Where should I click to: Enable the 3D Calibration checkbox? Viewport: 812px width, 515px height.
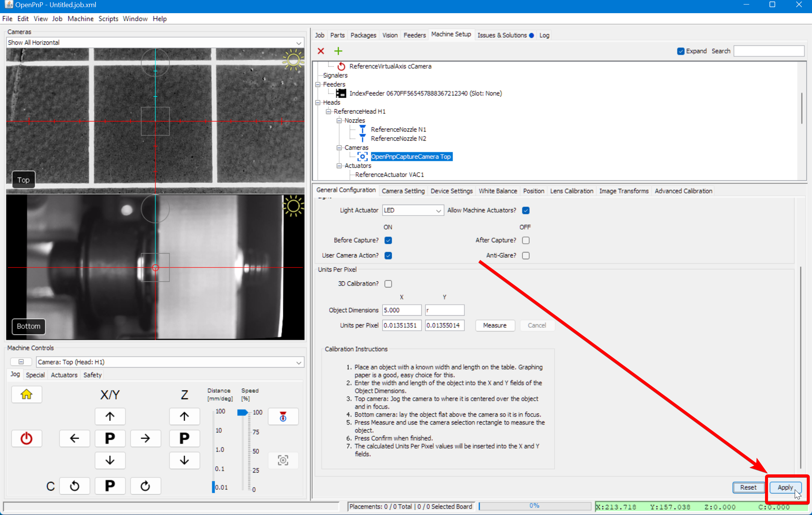(x=388, y=284)
